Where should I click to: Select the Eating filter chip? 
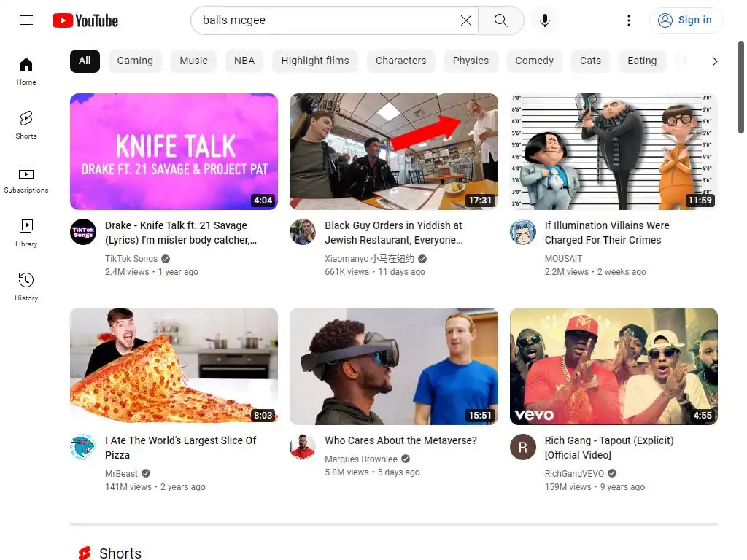[x=642, y=61]
